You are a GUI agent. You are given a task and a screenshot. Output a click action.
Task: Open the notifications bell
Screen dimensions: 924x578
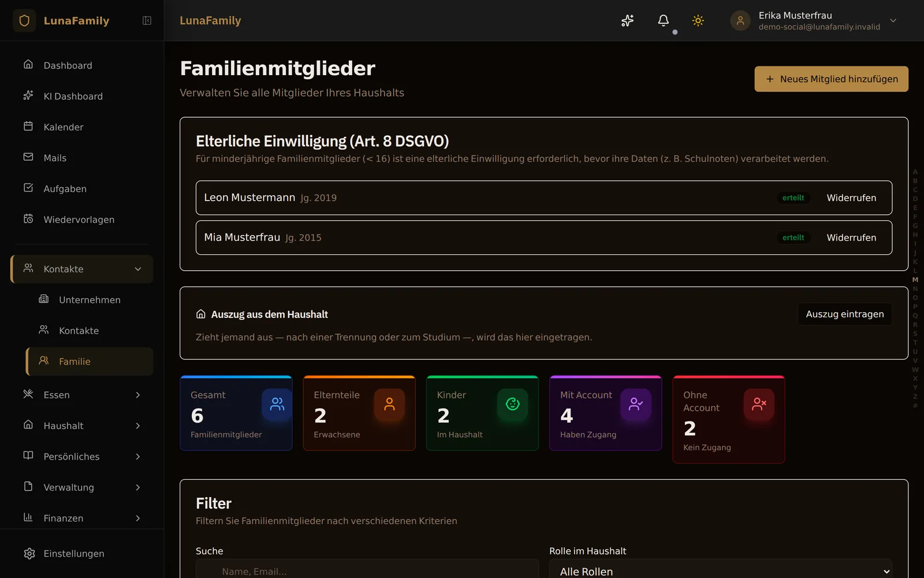pyautogui.click(x=664, y=21)
